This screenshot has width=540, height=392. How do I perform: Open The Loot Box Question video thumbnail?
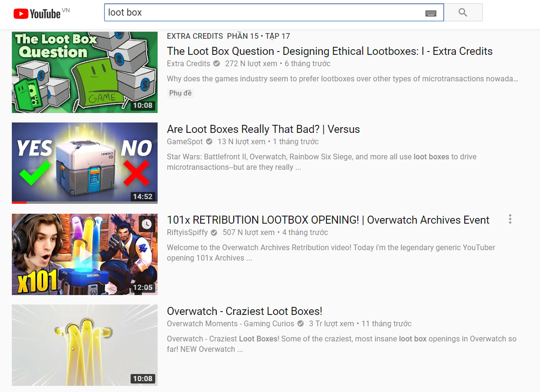(x=85, y=72)
